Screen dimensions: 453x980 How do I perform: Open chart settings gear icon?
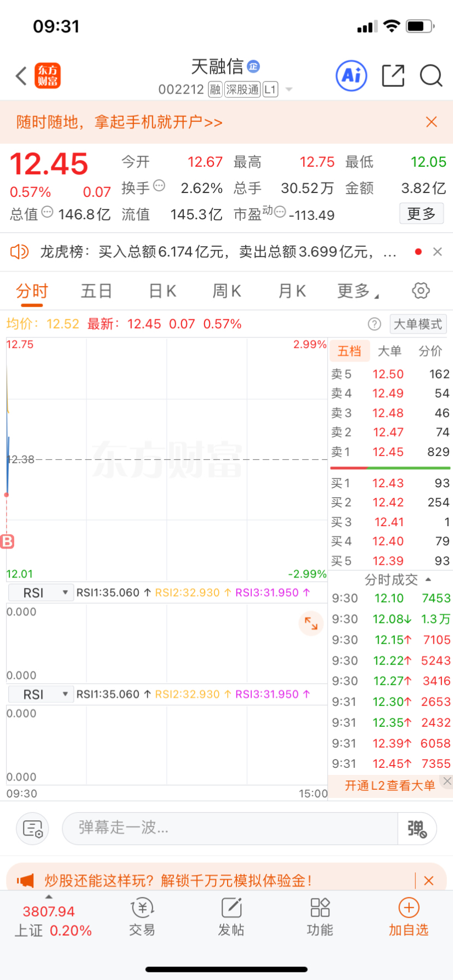tap(421, 290)
